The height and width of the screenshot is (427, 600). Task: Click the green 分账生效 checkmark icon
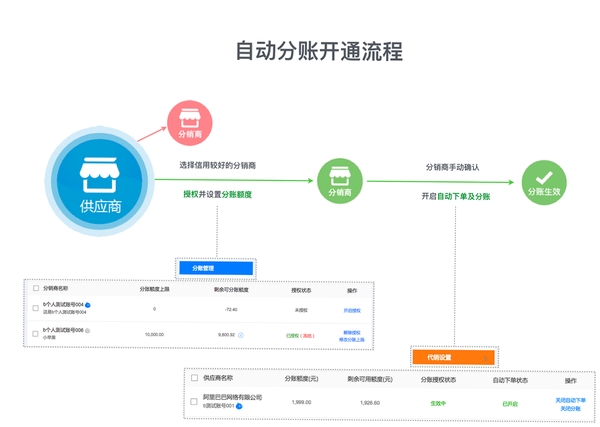tap(544, 182)
